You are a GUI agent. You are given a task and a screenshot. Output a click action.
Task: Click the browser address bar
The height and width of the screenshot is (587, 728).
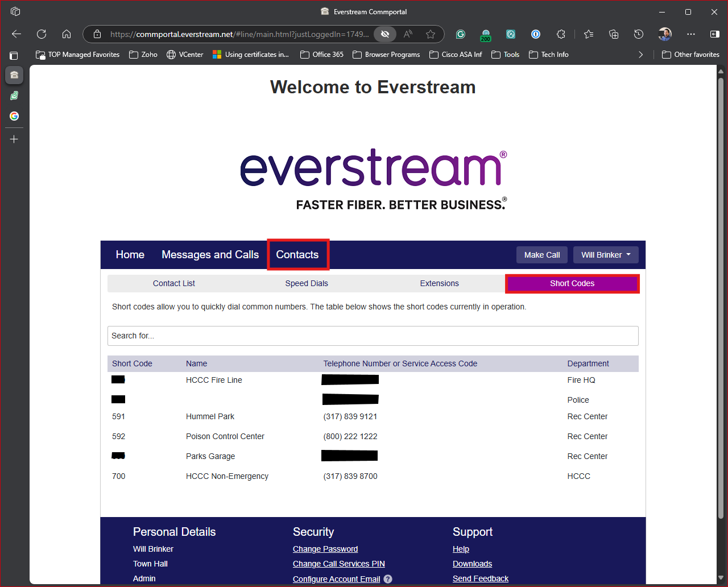pos(239,34)
